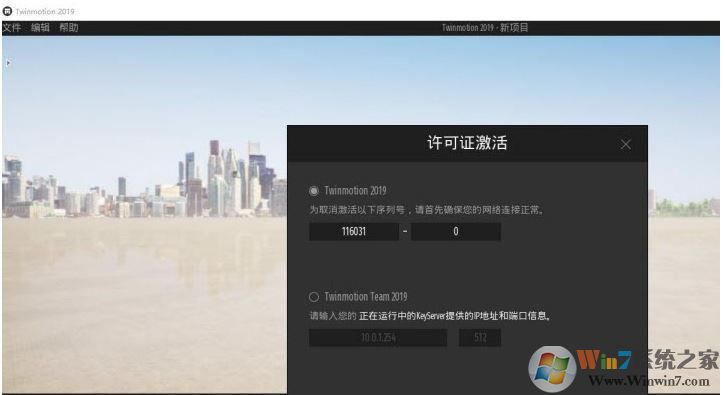This screenshot has height=395, width=726.
Task: Click the serial suffix field showing 0
Action: coord(456,232)
